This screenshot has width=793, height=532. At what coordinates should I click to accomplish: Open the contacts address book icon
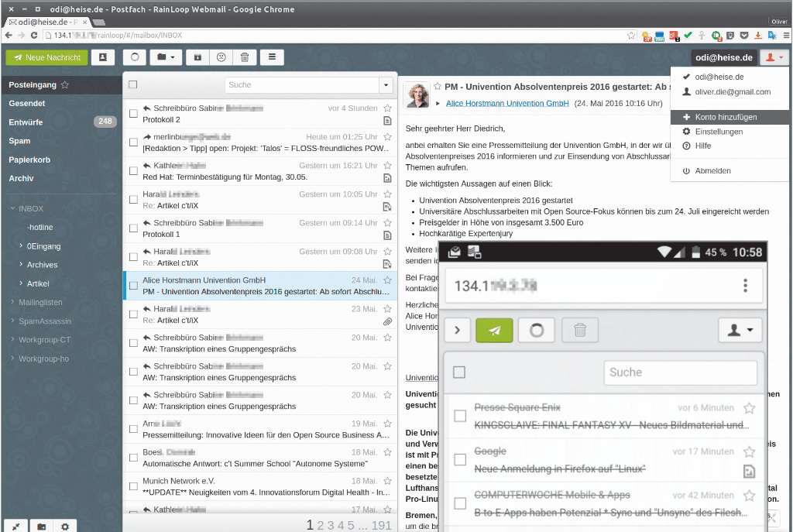coord(103,57)
